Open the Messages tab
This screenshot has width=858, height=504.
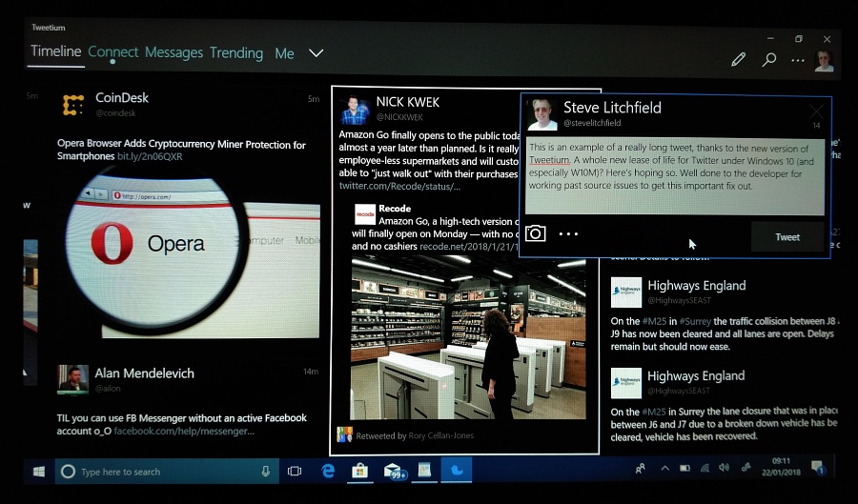[x=174, y=52]
